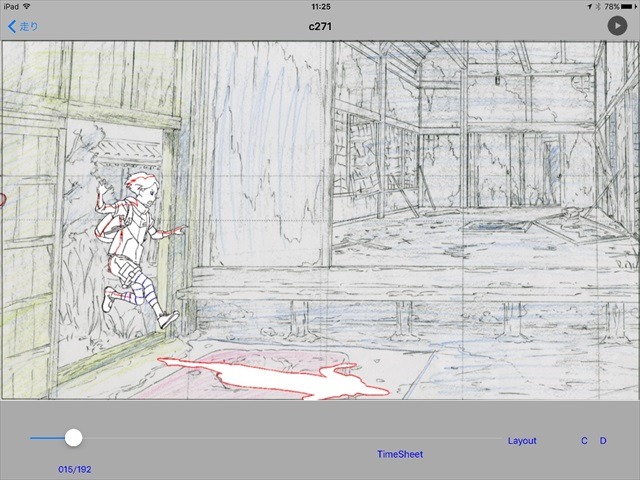The height and width of the screenshot is (480, 640).
Task: Switch to the Layout view
Action: pyautogui.click(x=521, y=440)
